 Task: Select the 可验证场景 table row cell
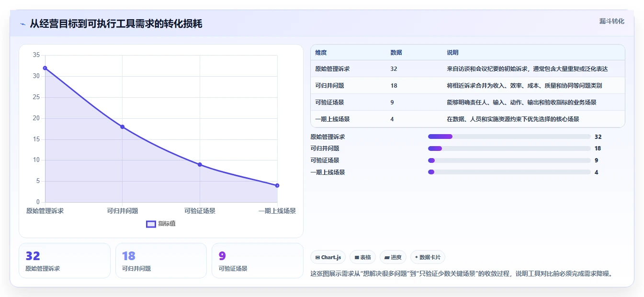click(329, 102)
